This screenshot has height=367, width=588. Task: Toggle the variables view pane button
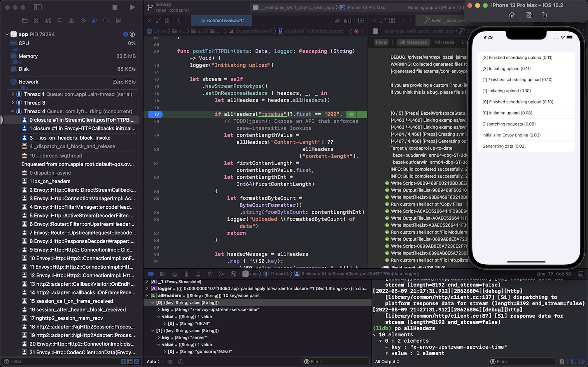[574, 362]
